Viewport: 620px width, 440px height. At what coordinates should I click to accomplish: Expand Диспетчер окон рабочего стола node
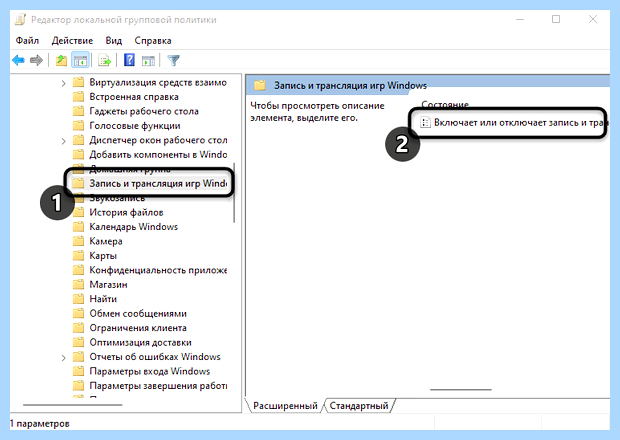63,141
